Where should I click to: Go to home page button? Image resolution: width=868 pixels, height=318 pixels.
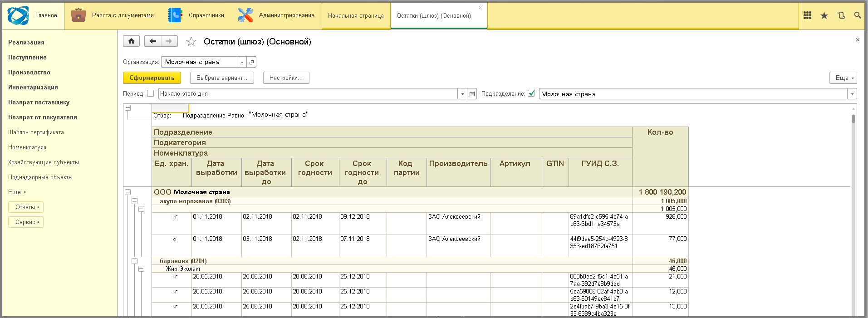click(131, 41)
